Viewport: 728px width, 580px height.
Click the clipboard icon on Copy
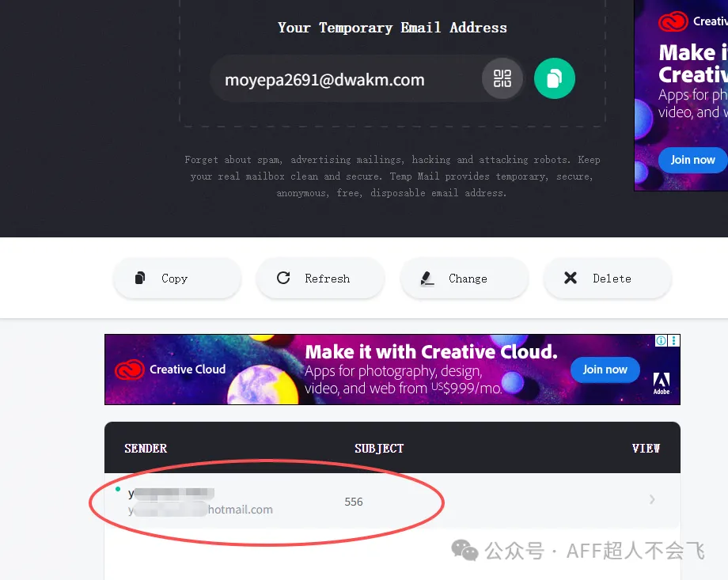(140, 278)
